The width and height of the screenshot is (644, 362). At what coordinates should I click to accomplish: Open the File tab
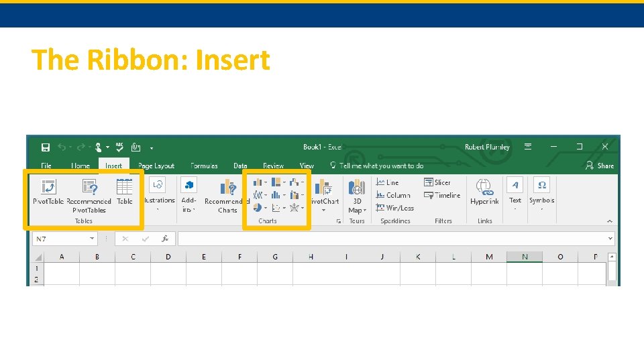pyautogui.click(x=46, y=166)
